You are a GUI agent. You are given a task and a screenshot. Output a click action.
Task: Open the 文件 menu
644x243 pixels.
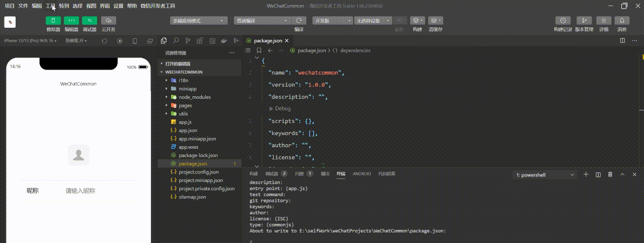(23, 6)
